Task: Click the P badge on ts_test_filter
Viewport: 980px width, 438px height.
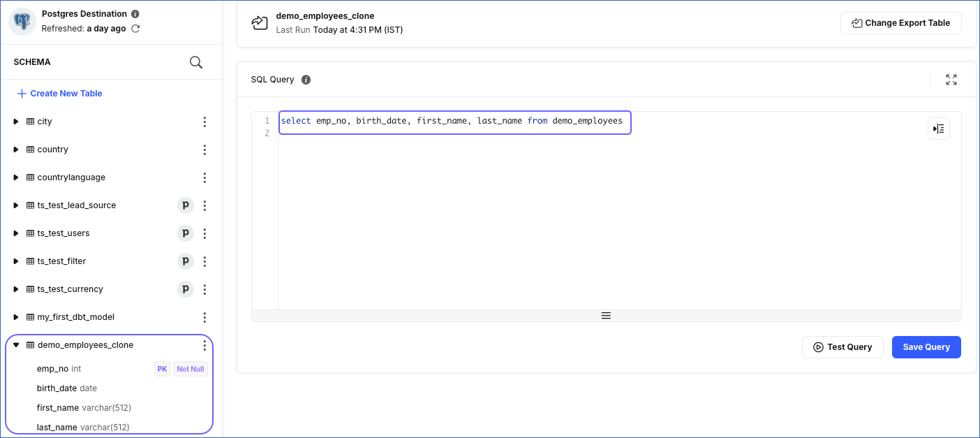Action: [x=185, y=261]
